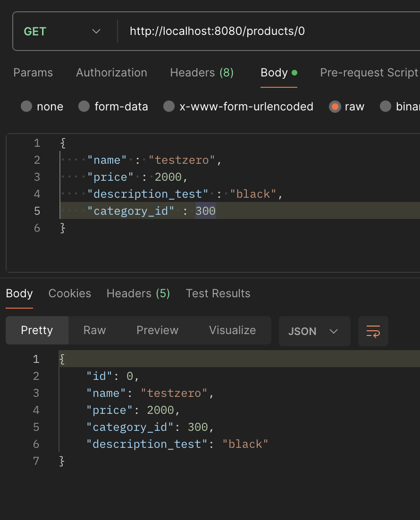Toggle word wrap icon in response toolbar
The width and height of the screenshot is (420, 520).
(x=373, y=331)
